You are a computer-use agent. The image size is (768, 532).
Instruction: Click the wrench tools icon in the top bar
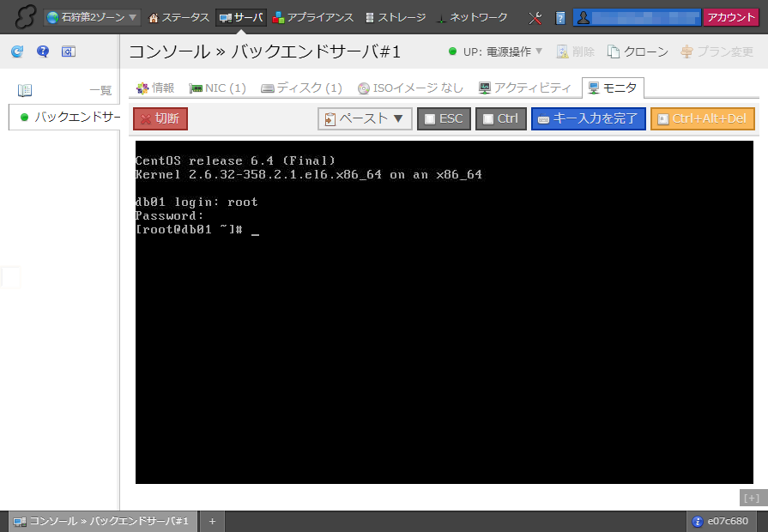(535, 17)
